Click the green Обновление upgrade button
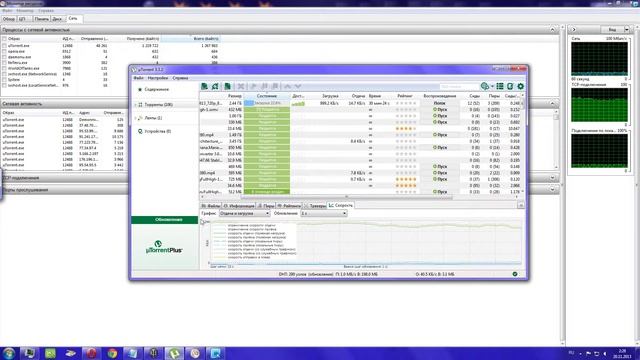Screen dimensions: 640x360 (x=164, y=220)
